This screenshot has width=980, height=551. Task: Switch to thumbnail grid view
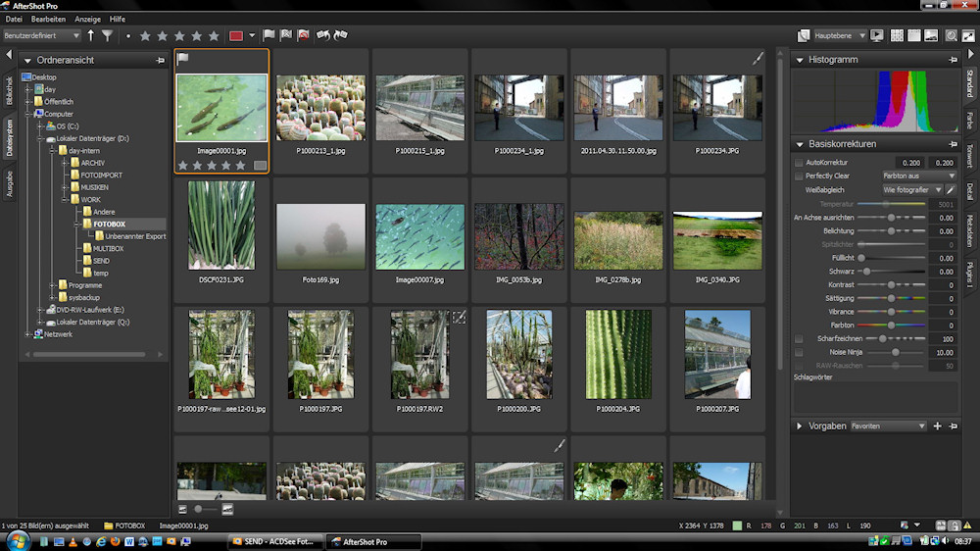[896, 35]
